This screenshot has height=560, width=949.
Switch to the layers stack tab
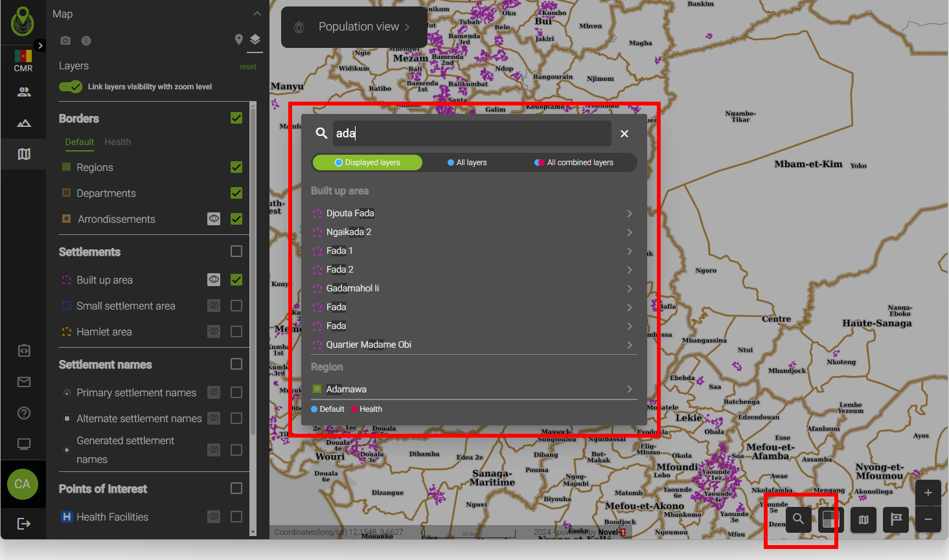point(255,39)
